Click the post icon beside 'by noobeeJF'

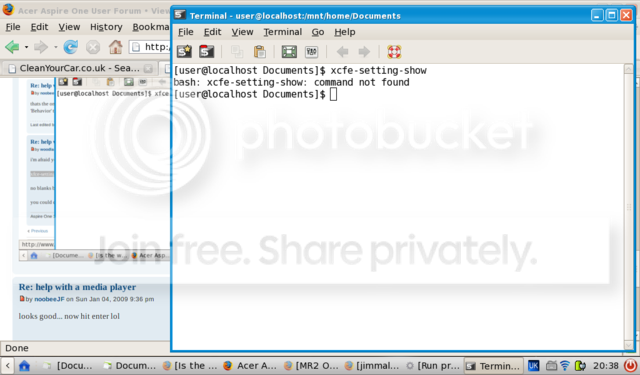coord(22,299)
